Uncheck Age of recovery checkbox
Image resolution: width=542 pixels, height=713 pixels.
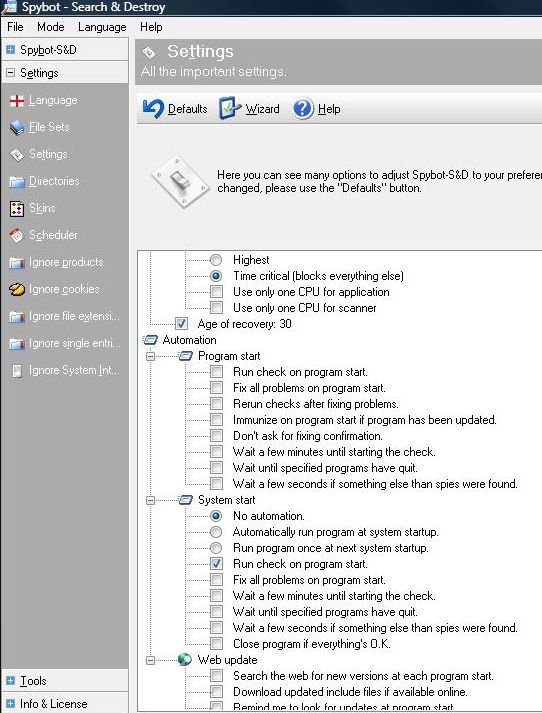click(181, 323)
